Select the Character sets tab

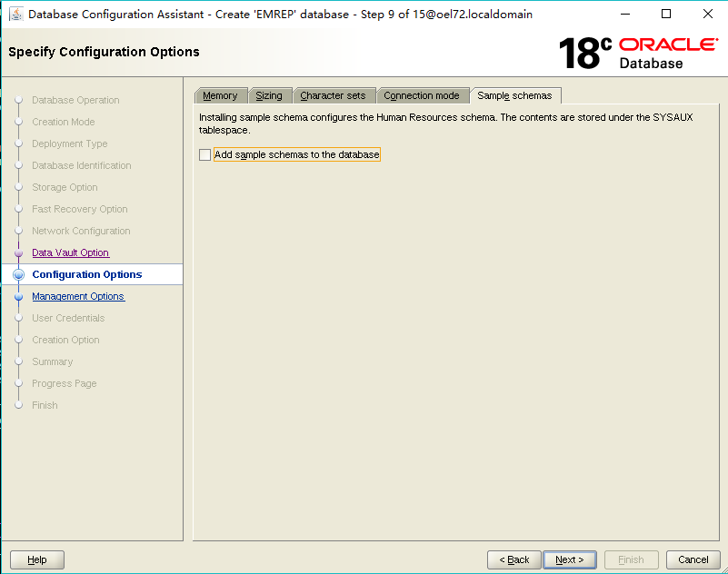[x=333, y=95]
